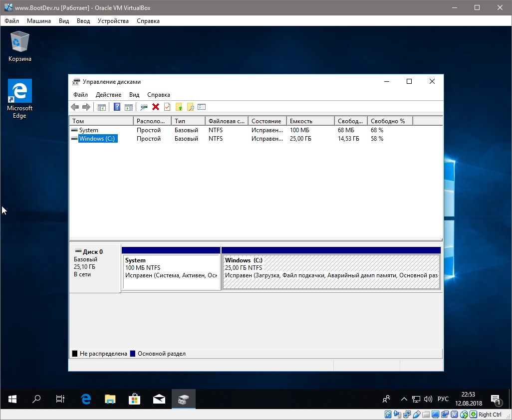Click VirtualBox display status icon
The height and width of the screenshot is (420, 512).
pos(435,415)
